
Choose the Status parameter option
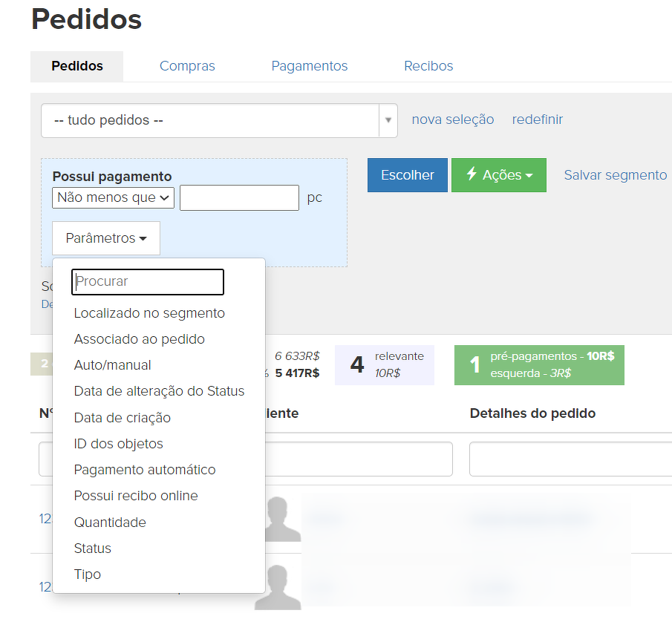(x=93, y=548)
